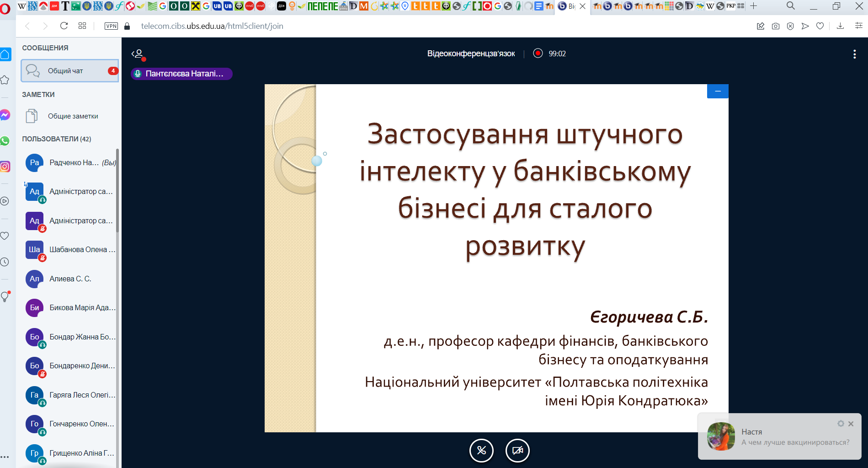Click the recording indicator button
This screenshot has height=468, width=868.
pos(538,54)
